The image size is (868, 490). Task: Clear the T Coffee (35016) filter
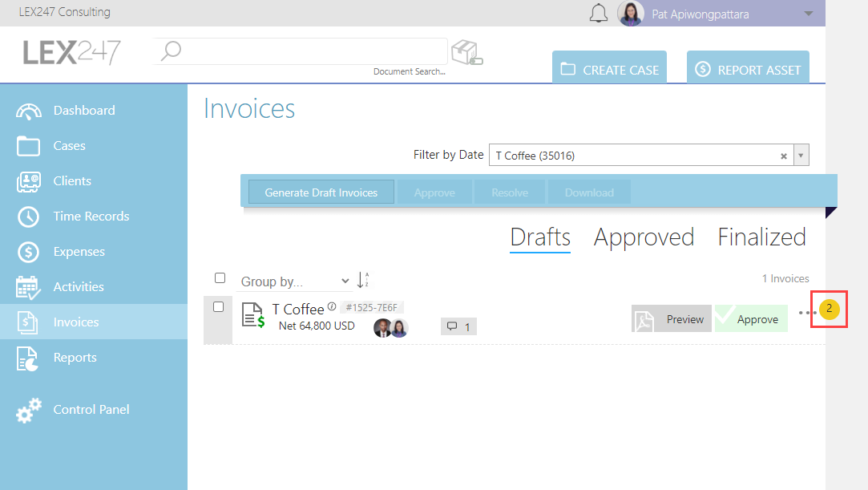point(784,156)
